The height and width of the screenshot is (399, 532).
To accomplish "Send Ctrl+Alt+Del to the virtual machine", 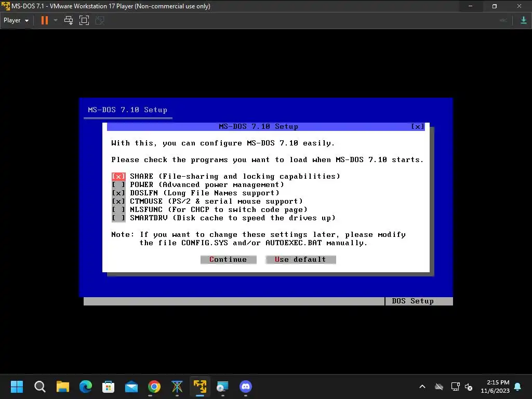I will 69,20.
